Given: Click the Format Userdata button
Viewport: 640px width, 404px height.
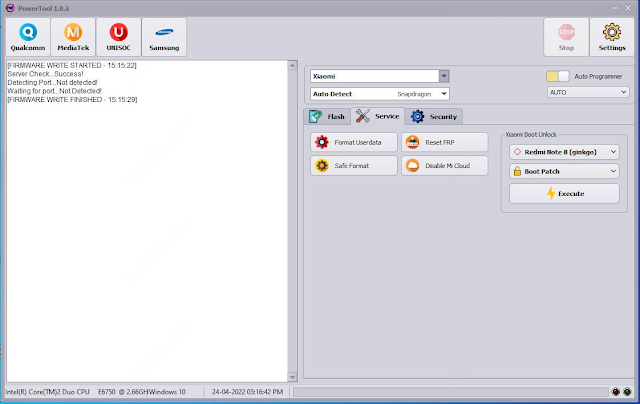Looking at the screenshot, I should (354, 142).
